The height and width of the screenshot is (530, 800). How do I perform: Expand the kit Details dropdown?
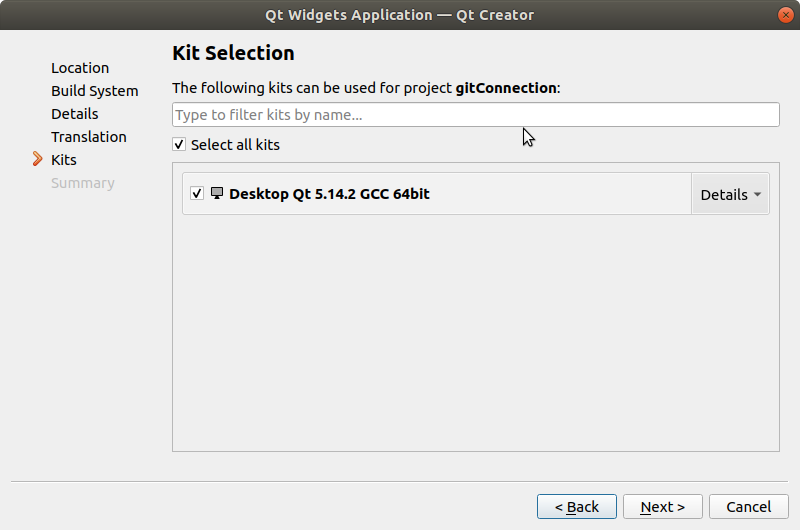tap(730, 195)
